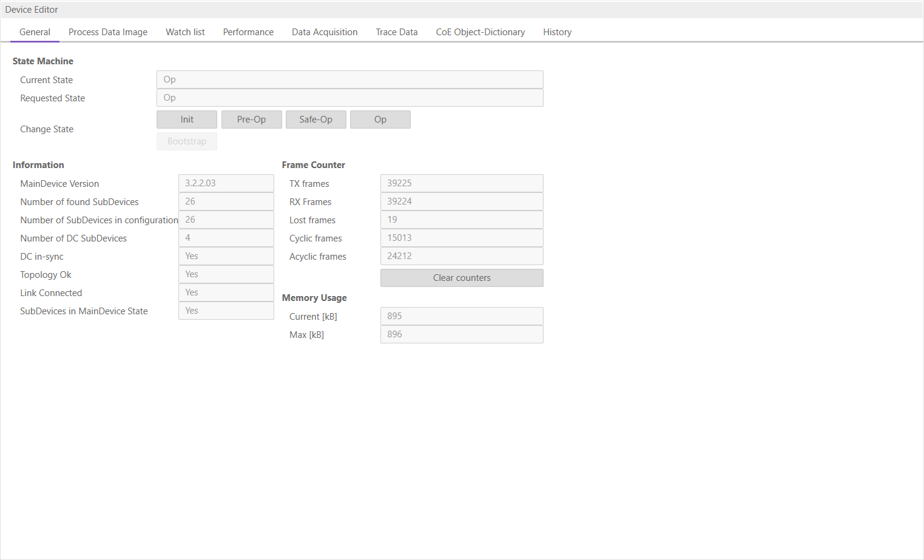Change state to Pre-Op
Image resolution: width=924 pixels, height=560 pixels.
coord(251,120)
